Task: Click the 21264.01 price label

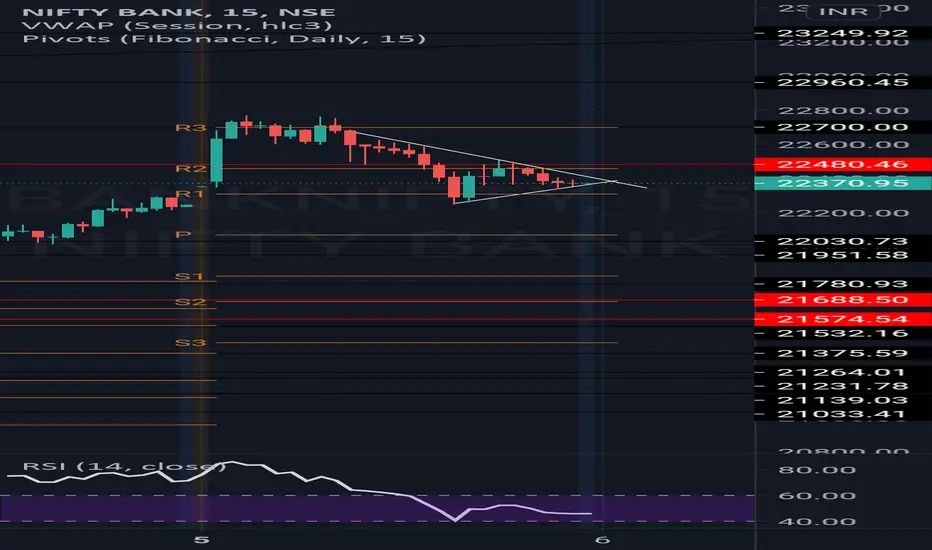Action: [x=841, y=373]
